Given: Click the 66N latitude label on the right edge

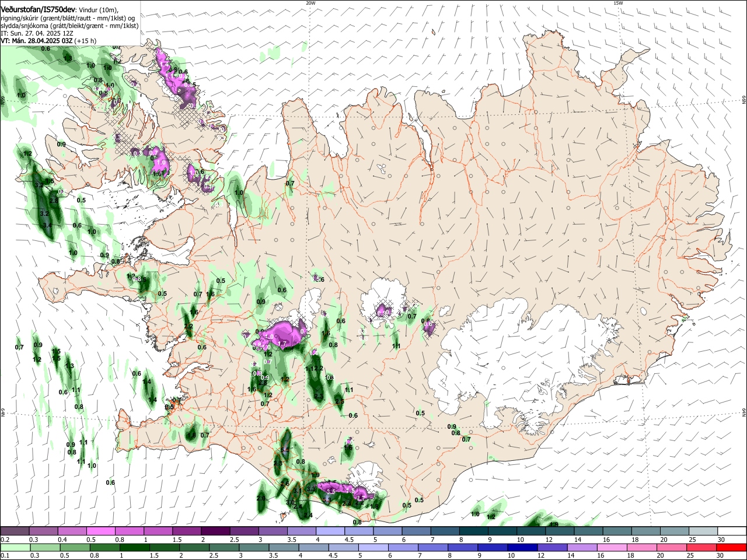Looking at the screenshot, I should 744,100.
